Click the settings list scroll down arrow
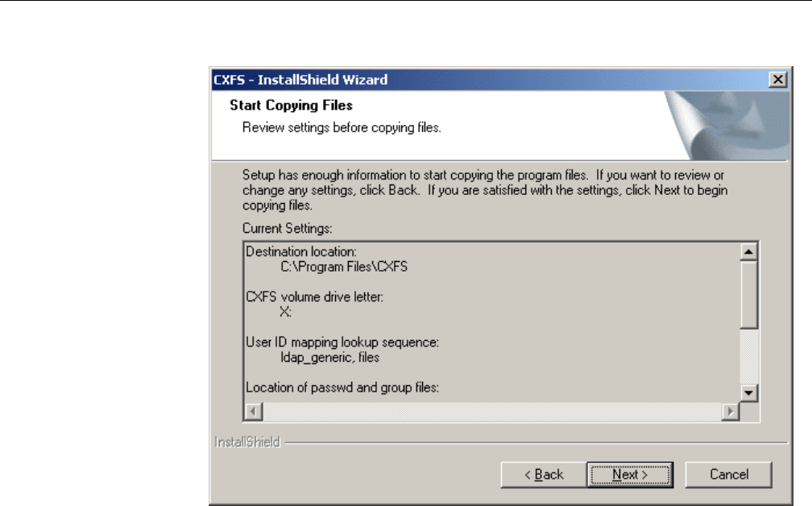 coord(748,393)
